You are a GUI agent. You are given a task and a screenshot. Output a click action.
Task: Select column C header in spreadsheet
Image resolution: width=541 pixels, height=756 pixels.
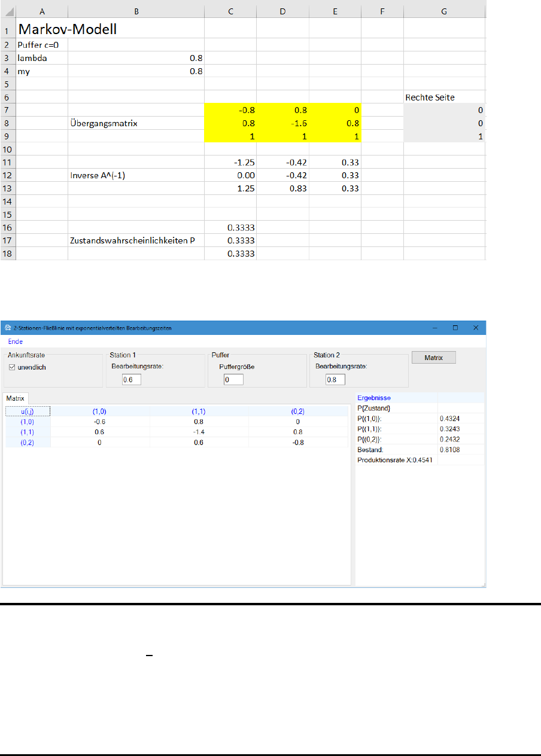(230, 9)
